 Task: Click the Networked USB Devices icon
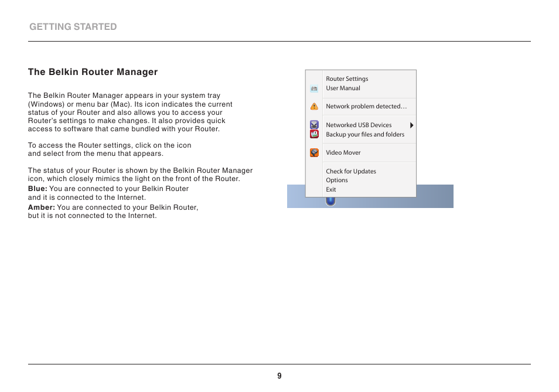point(314,124)
